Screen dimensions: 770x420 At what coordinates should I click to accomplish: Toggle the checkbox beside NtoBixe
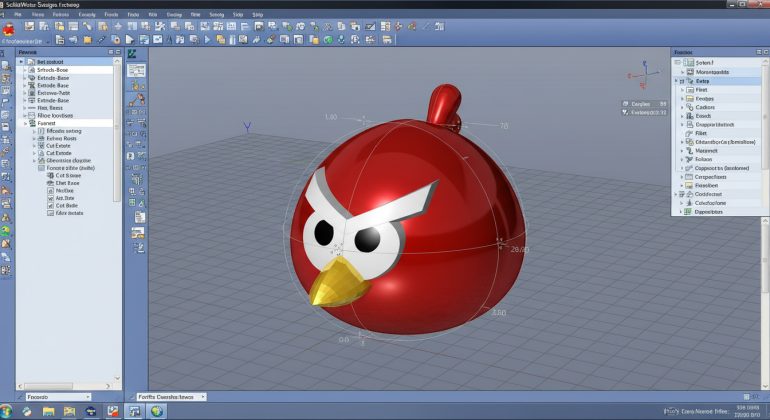click(x=50, y=190)
